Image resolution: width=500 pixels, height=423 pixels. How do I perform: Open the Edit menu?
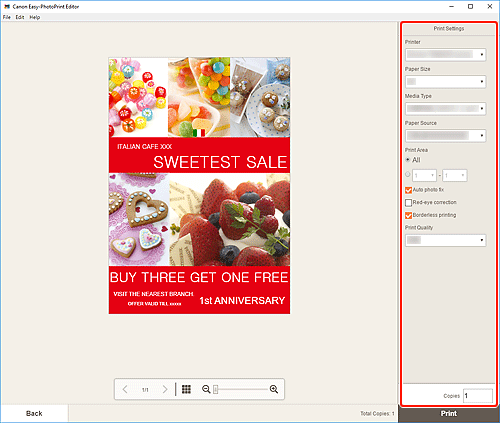tap(20, 17)
